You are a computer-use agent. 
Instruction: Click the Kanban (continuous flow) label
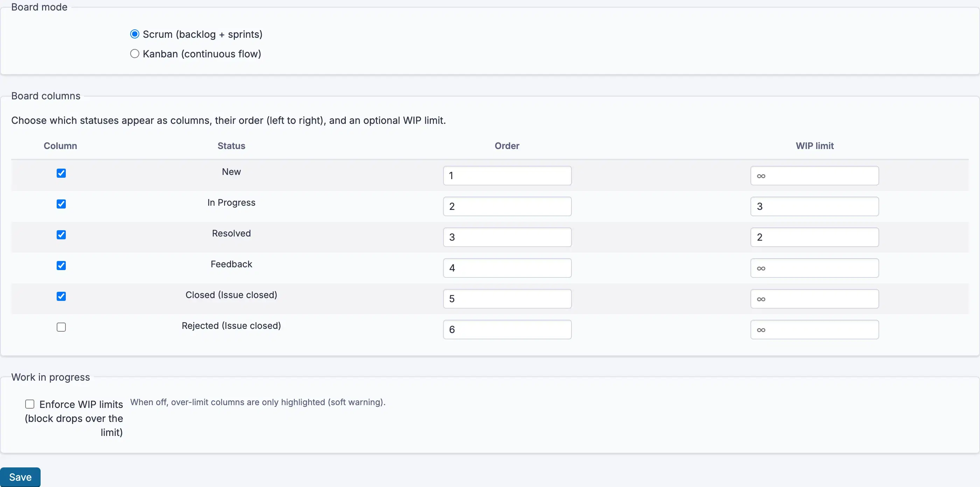pos(202,54)
